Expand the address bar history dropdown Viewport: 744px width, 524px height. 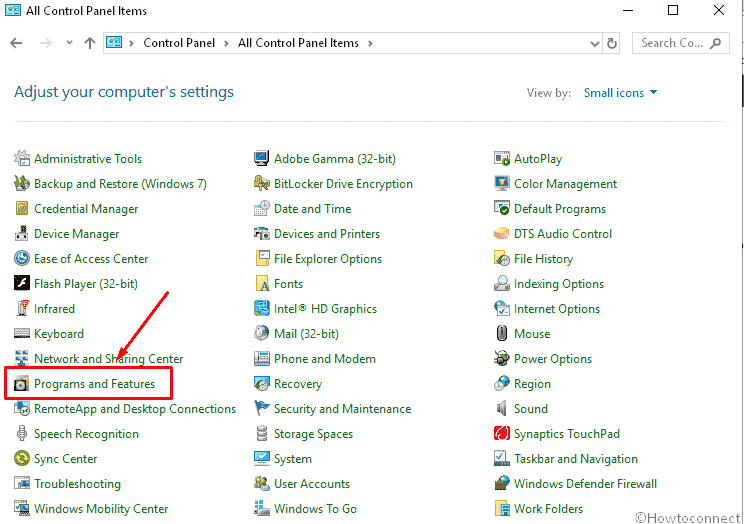(x=595, y=44)
